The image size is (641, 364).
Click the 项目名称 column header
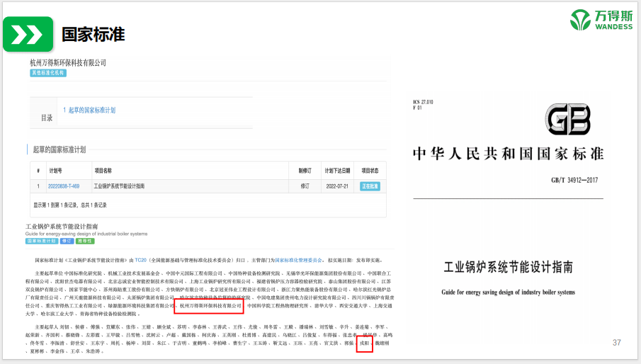[103, 171]
